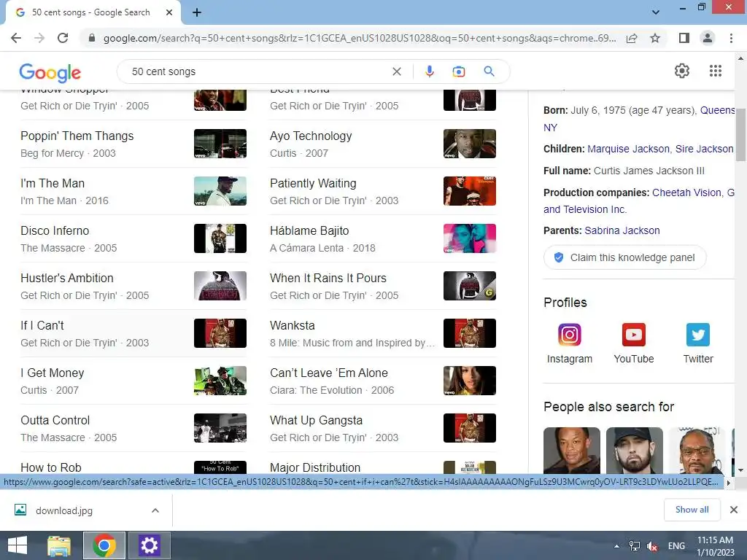Select the Dr. Dre photo in People also search for
Viewport: 747px width, 560px height.
[572, 451]
